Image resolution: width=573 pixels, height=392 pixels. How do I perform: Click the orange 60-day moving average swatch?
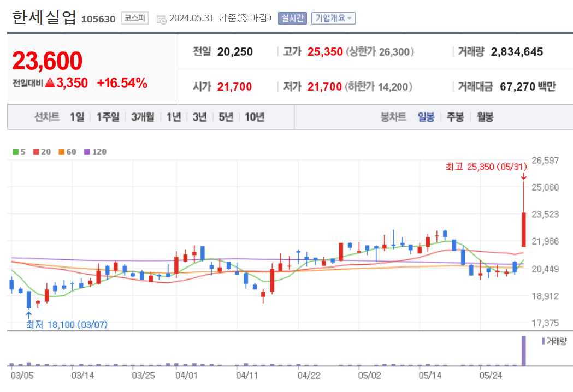[x=61, y=152]
